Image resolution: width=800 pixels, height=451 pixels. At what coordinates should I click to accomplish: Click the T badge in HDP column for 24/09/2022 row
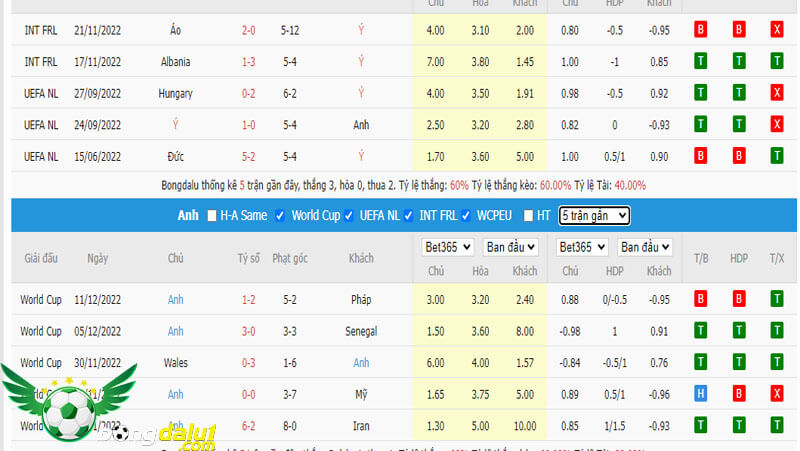tap(738, 124)
